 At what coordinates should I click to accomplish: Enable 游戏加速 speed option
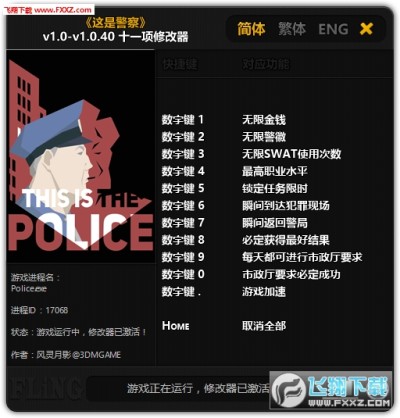click(264, 292)
